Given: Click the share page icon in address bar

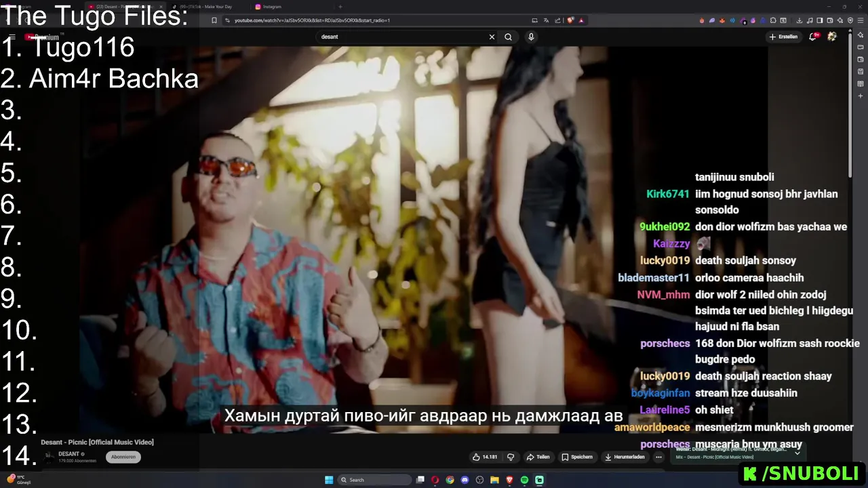Looking at the screenshot, I should [557, 20].
